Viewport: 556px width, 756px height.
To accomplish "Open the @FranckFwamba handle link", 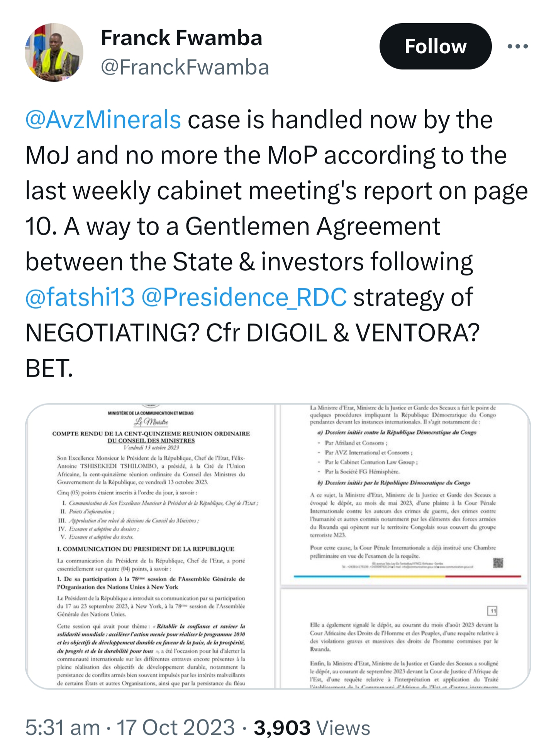I will pos(185,67).
